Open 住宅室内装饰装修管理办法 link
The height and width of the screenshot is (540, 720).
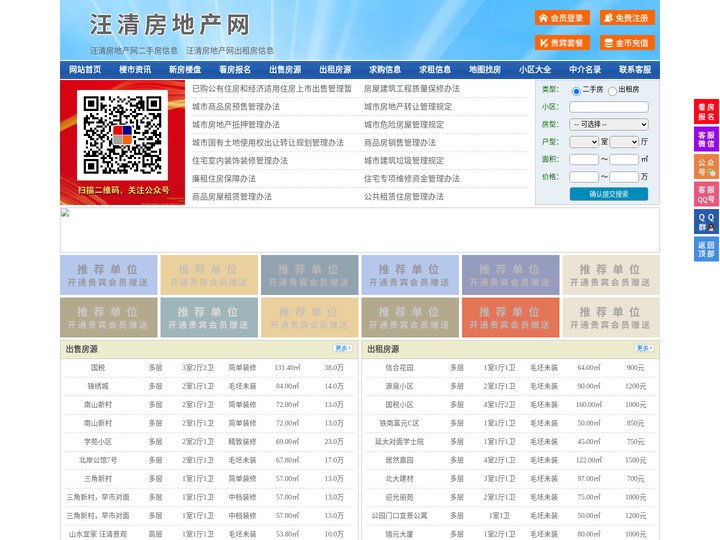click(x=240, y=161)
